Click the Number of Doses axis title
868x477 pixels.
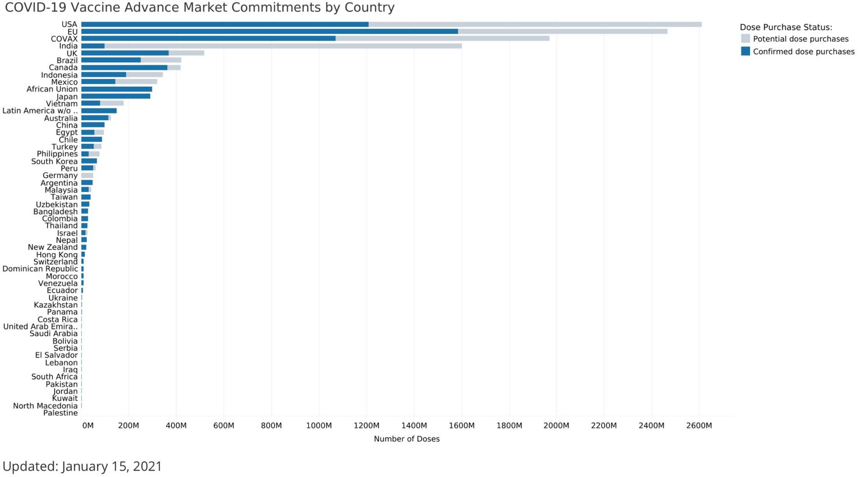point(406,439)
